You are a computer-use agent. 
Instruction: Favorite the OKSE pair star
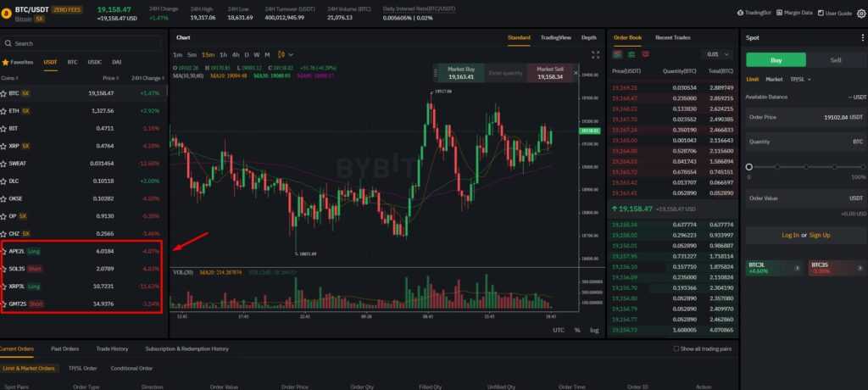point(4,198)
